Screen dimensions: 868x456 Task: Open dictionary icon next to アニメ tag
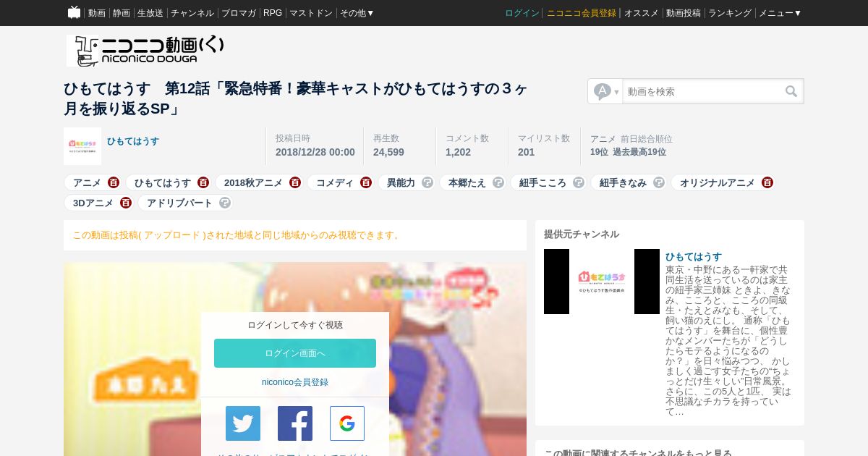pyautogui.click(x=114, y=182)
